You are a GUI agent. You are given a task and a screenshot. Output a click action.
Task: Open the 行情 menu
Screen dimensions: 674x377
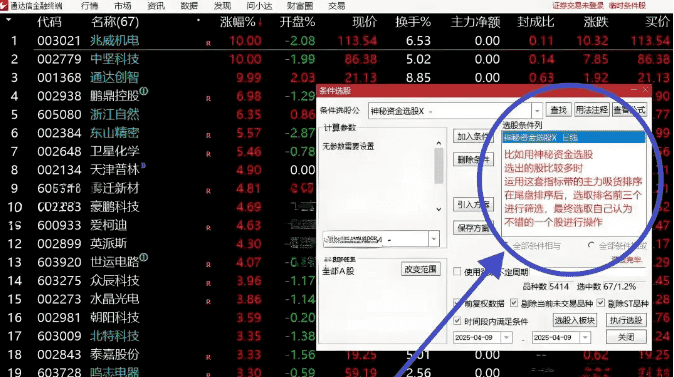(89, 6)
